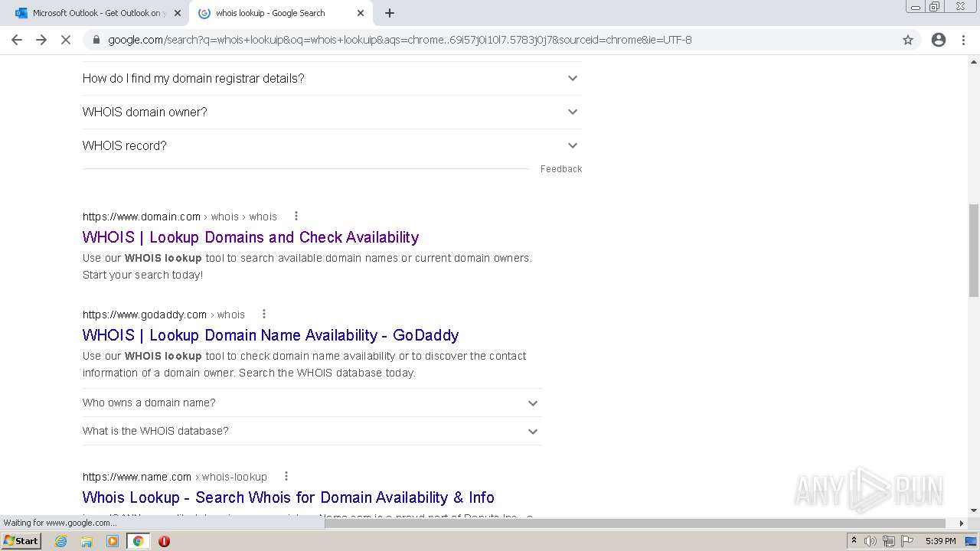980x551 pixels.
Task: View site lock security info
Action: tap(96, 40)
